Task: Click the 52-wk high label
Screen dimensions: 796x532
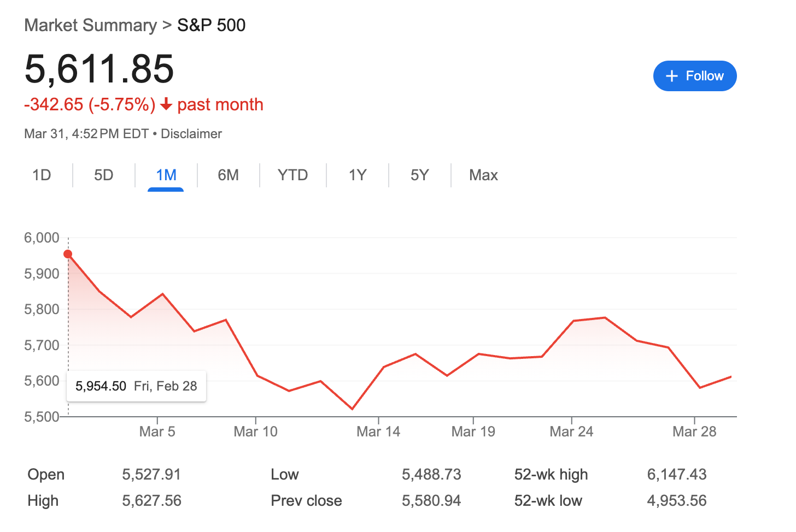Action: point(551,474)
